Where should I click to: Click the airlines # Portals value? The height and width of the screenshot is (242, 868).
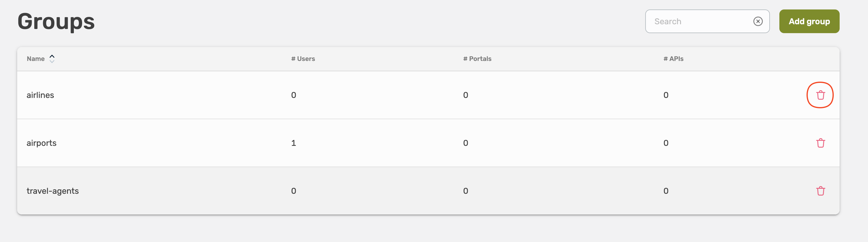465,95
